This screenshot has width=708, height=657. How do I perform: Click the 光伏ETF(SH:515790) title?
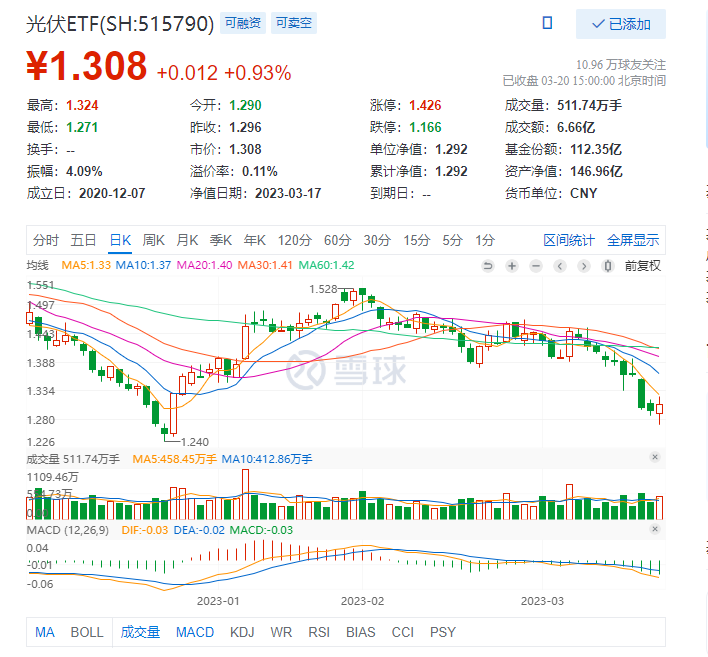tap(120, 24)
